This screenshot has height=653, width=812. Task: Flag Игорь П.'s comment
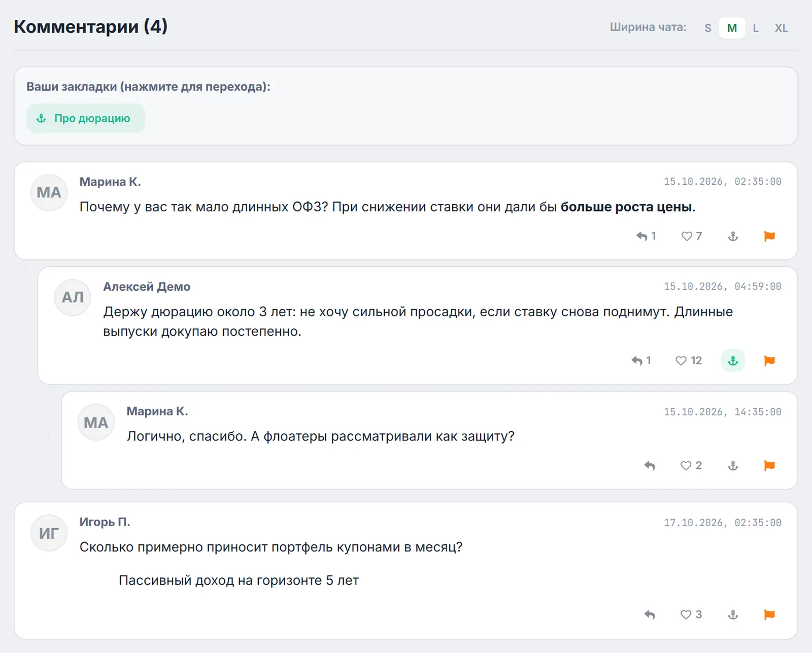pyautogui.click(x=769, y=615)
